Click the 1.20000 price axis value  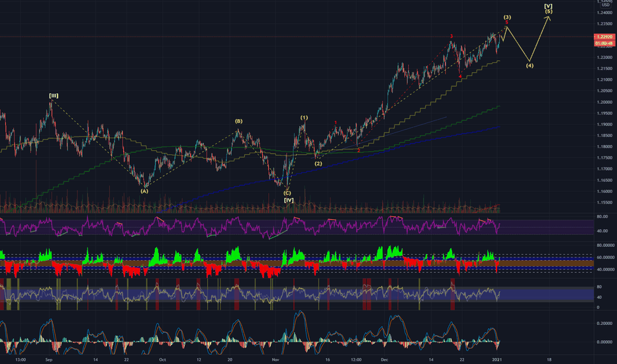(604, 102)
